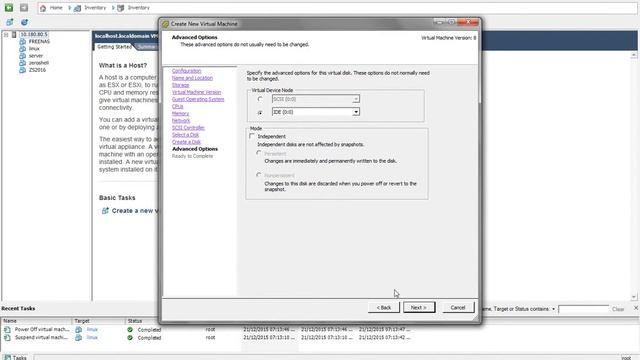Click the green back navigation arrow

click(x=9, y=7)
